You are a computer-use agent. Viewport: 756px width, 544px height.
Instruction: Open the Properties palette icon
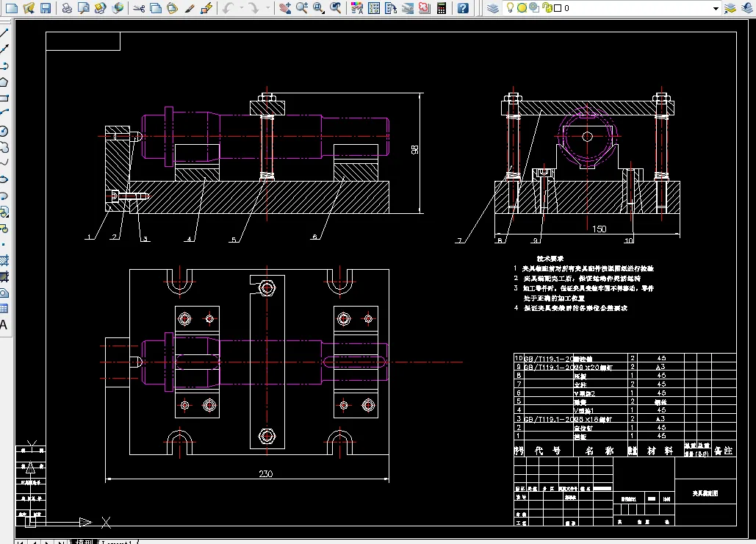click(357, 7)
